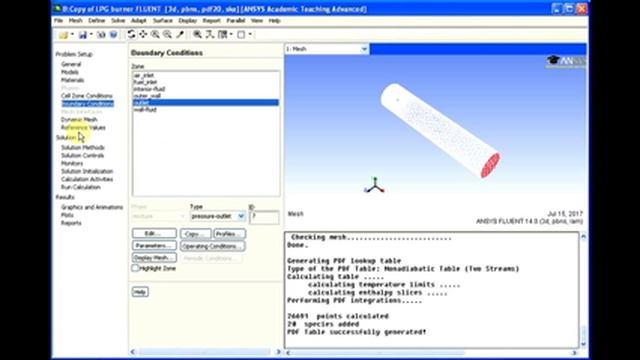Select General in the navigation tree
Image resolution: width=640 pixels, height=360 pixels.
click(x=71, y=64)
